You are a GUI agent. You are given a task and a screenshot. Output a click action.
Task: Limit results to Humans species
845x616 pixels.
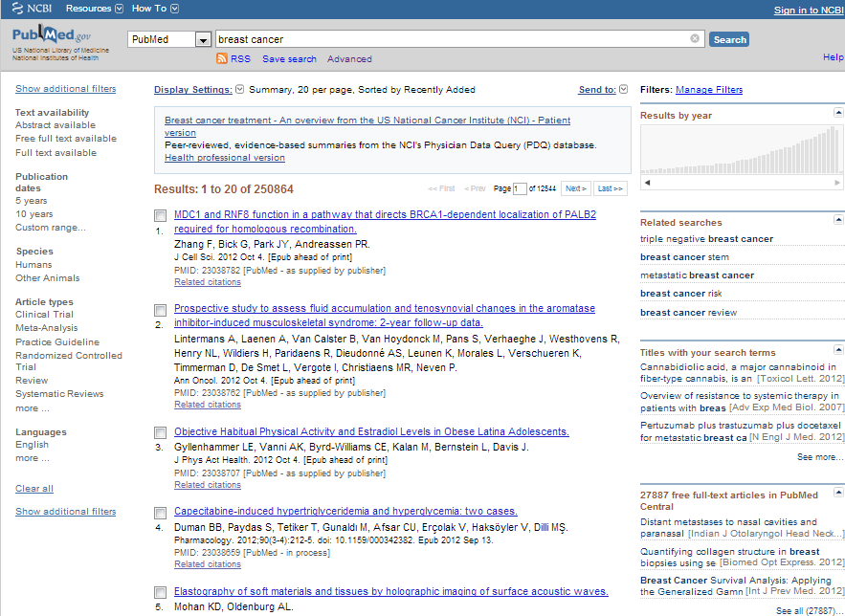[33, 265]
